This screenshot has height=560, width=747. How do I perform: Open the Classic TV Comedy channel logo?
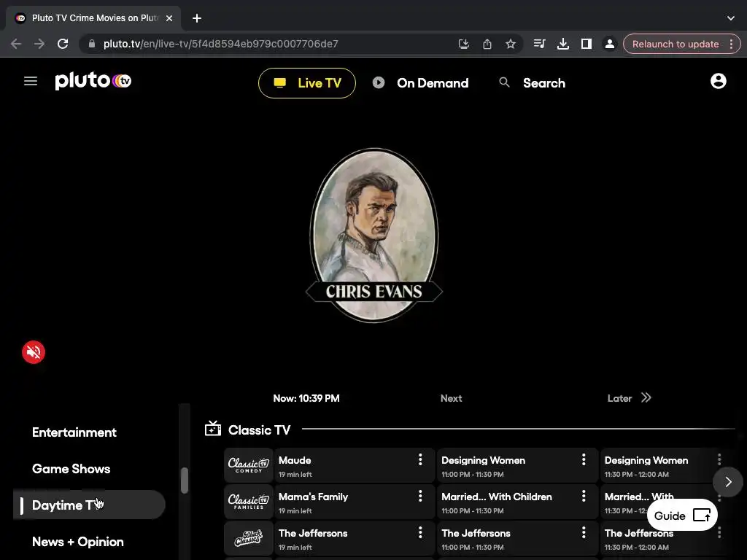249,465
